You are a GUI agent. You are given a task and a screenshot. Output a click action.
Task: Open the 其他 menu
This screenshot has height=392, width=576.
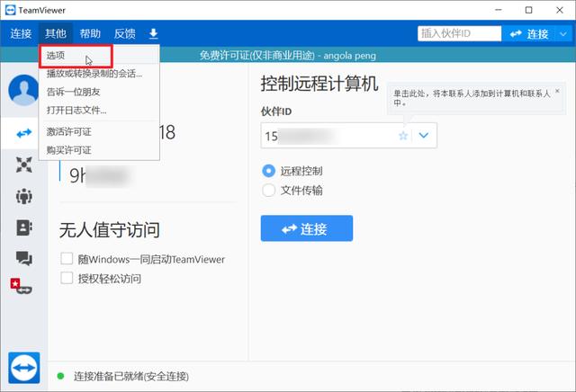point(56,34)
